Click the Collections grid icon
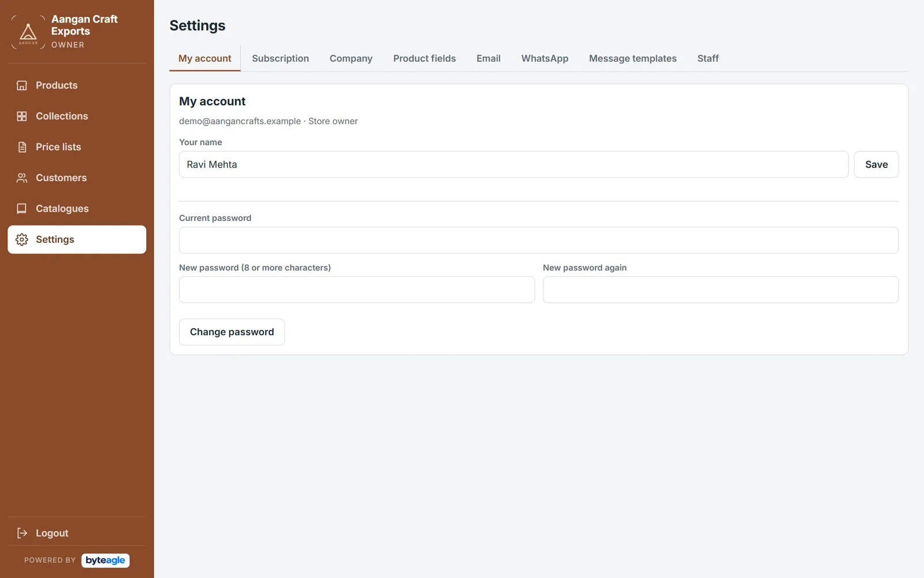The image size is (924, 578). point(22,116)
